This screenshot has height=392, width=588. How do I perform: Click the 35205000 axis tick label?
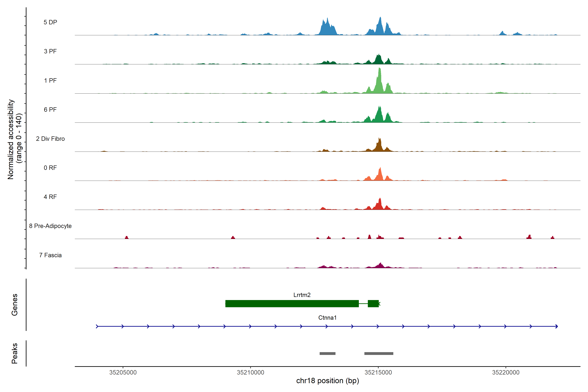click(x=123, y=373)
